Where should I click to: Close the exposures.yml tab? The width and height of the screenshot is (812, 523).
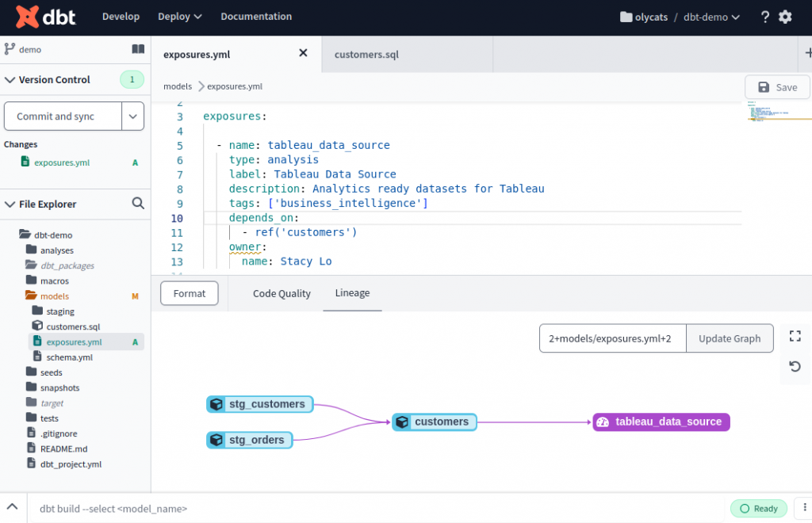pos(303,53)
